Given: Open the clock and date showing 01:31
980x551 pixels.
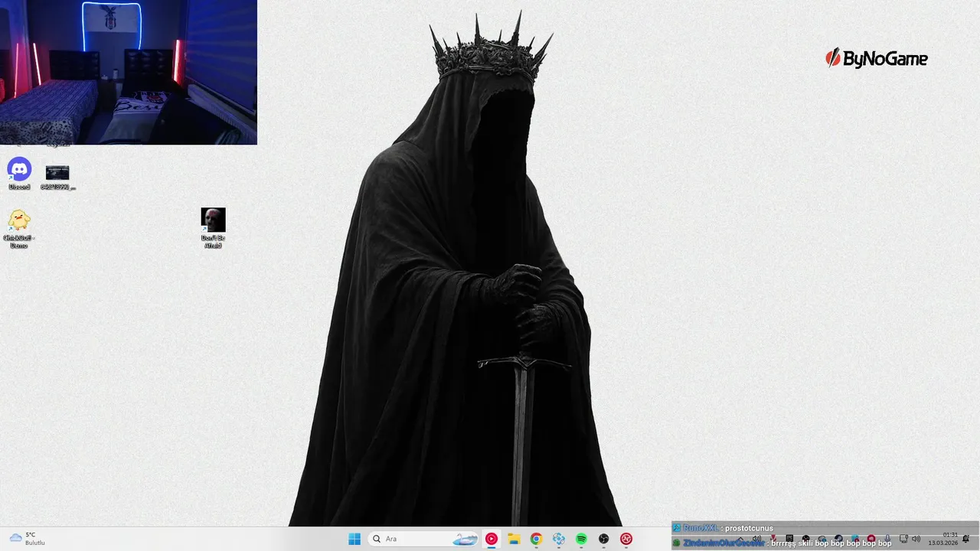Looking at the screenshot, I should (x=943, y=539).
